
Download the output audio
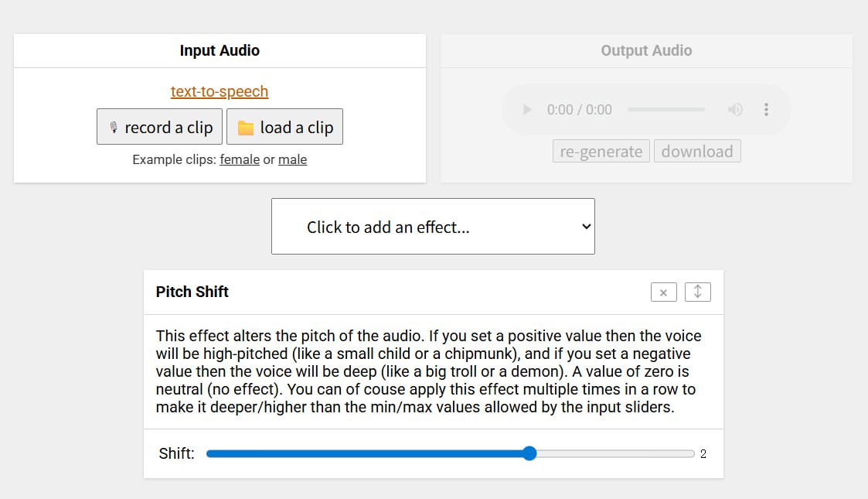point(697,151)
